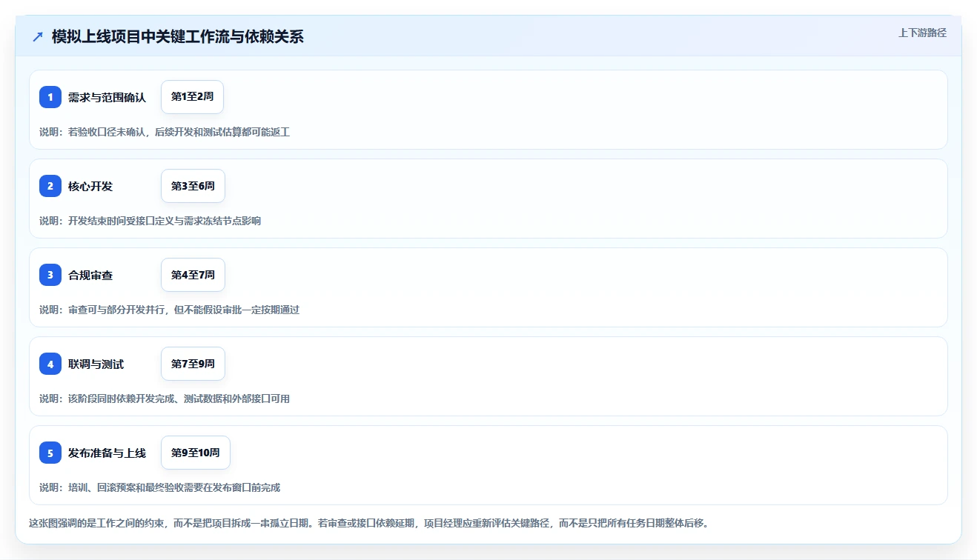The width and height of the screenshot is (977, 560).
Task: Click the title 模拟上线项目中关键工作流与依赖关系
Action: click(178, 36)
